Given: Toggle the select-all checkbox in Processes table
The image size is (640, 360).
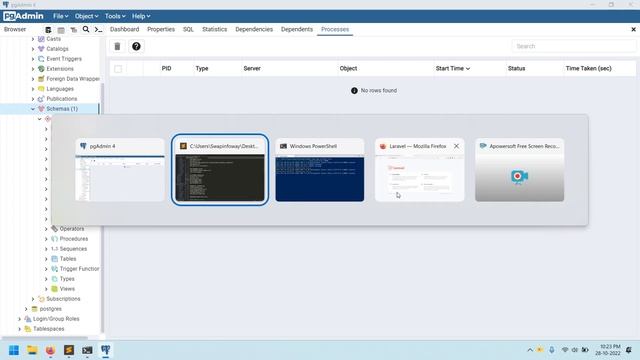Looking at the screenshot, I should click(x=118, y=69).
